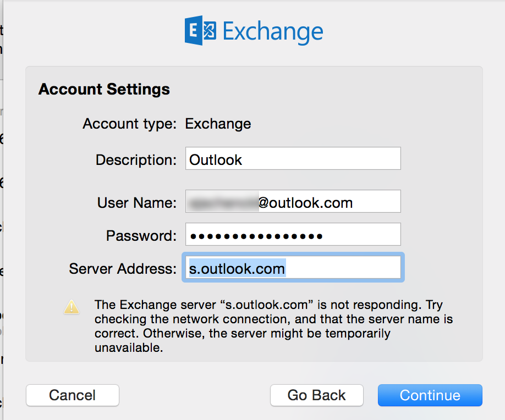Click the Account type label

coord(130,124)
